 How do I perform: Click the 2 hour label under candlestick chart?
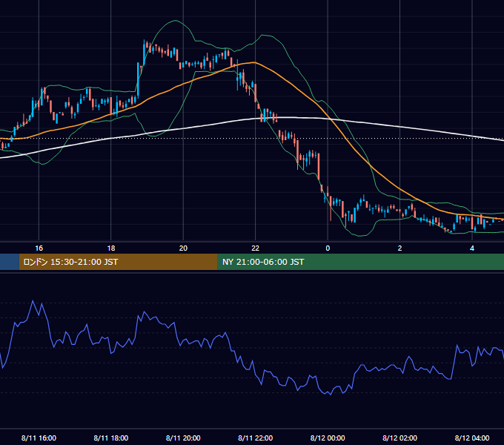click(x=399, y=248)
